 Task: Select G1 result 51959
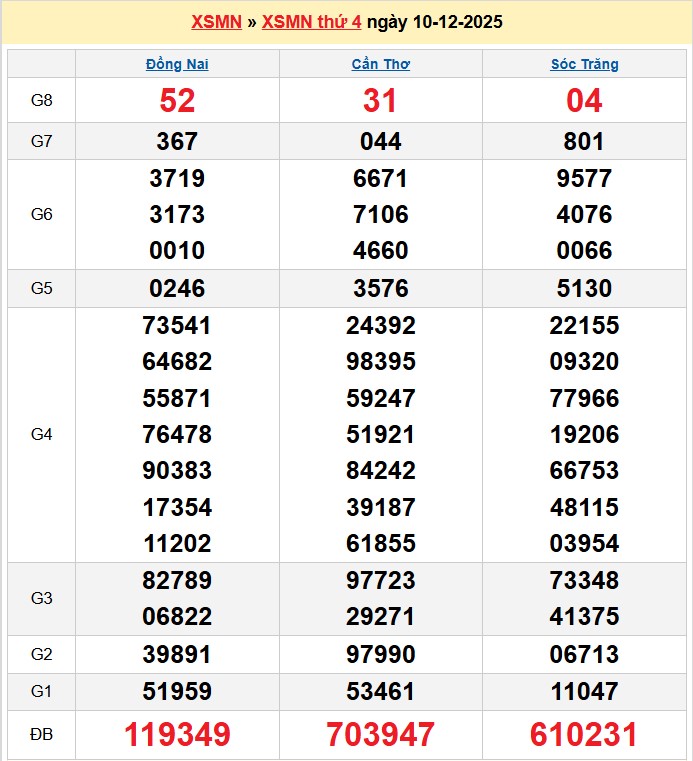point(177,691)
